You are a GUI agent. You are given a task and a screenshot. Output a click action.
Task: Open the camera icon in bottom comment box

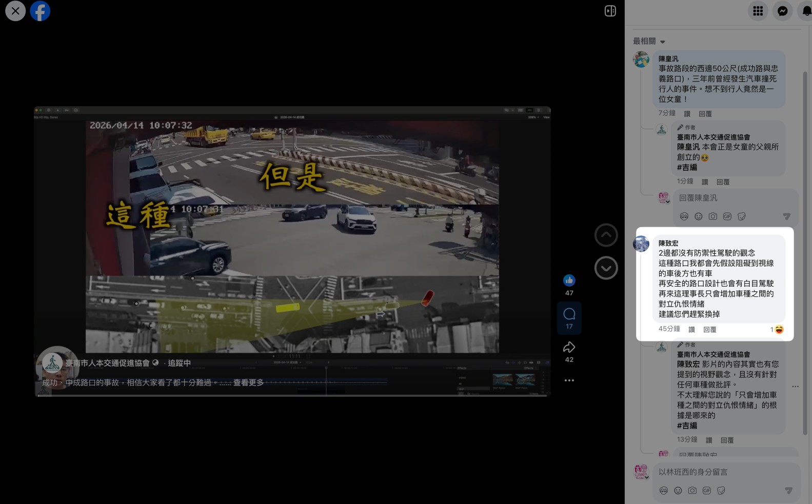692,491
